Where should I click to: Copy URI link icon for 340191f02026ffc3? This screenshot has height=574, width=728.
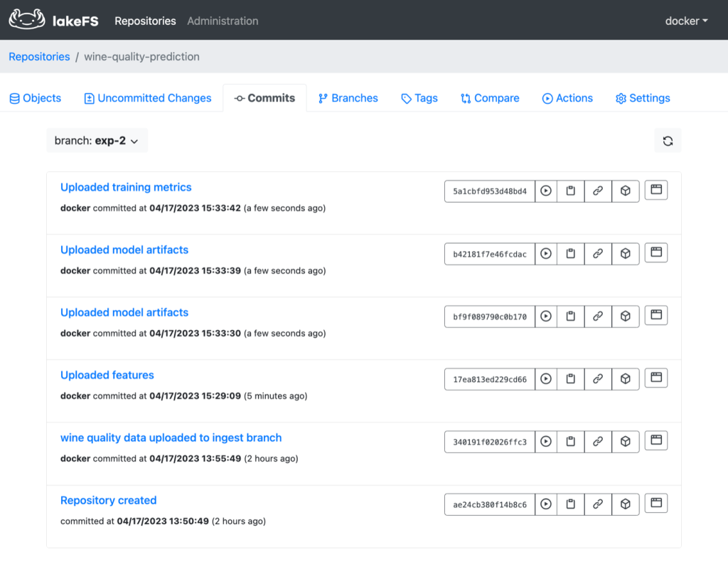pos(598,442)
